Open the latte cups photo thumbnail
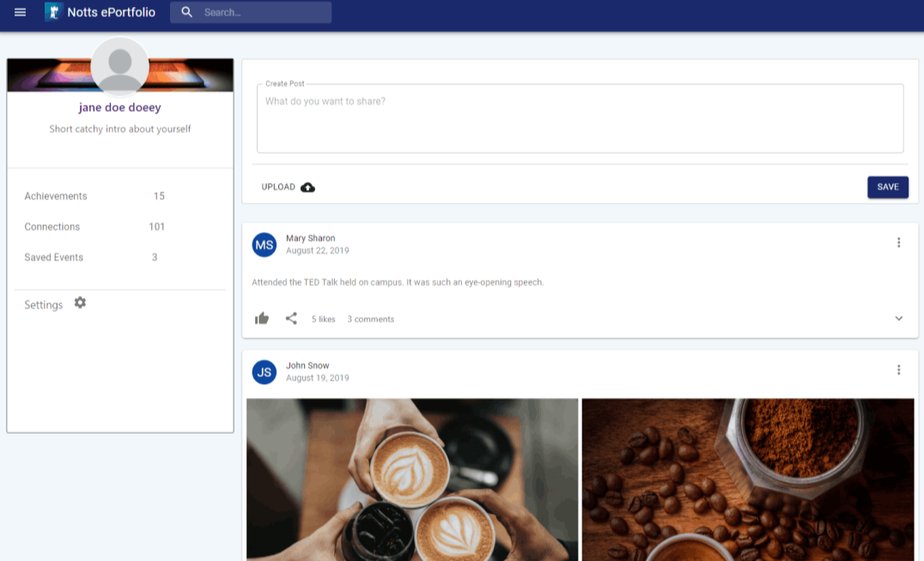Viewport: 924px width, 561px height. 412,479
